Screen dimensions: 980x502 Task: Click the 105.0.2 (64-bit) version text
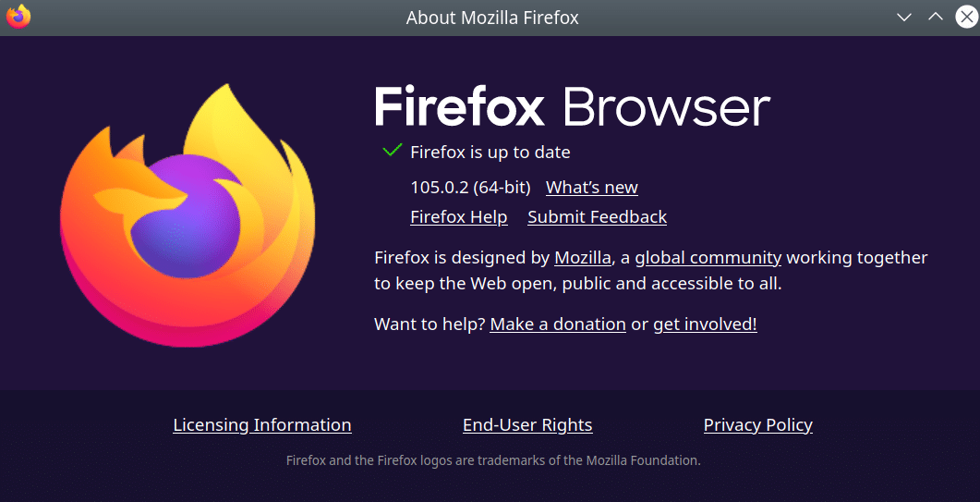[470, 188]
